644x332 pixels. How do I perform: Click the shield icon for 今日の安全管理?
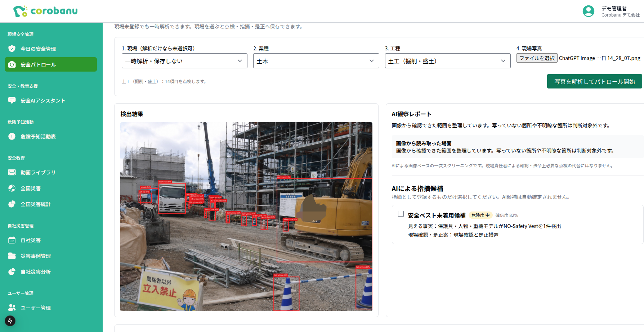tap(12, 49)
